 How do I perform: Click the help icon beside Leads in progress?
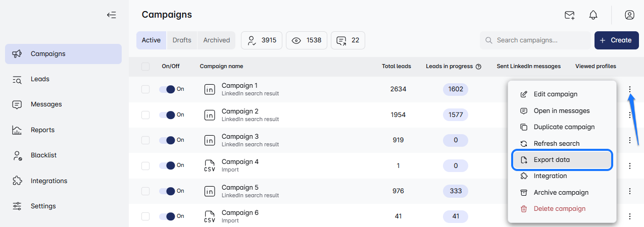tap(478, 67)
